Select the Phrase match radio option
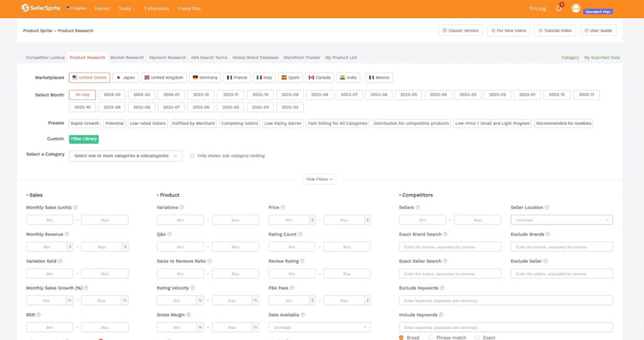The width and height of the screenshot is (644, 340). pos(431,337)
